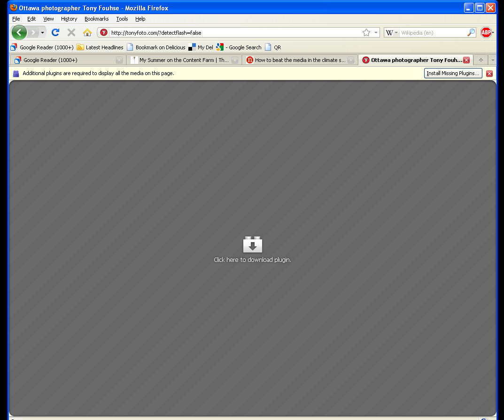Close the My Summer on the Content Farm tab
The height and width of the screenshot is (420, 504).
click(x=235, y=60)
